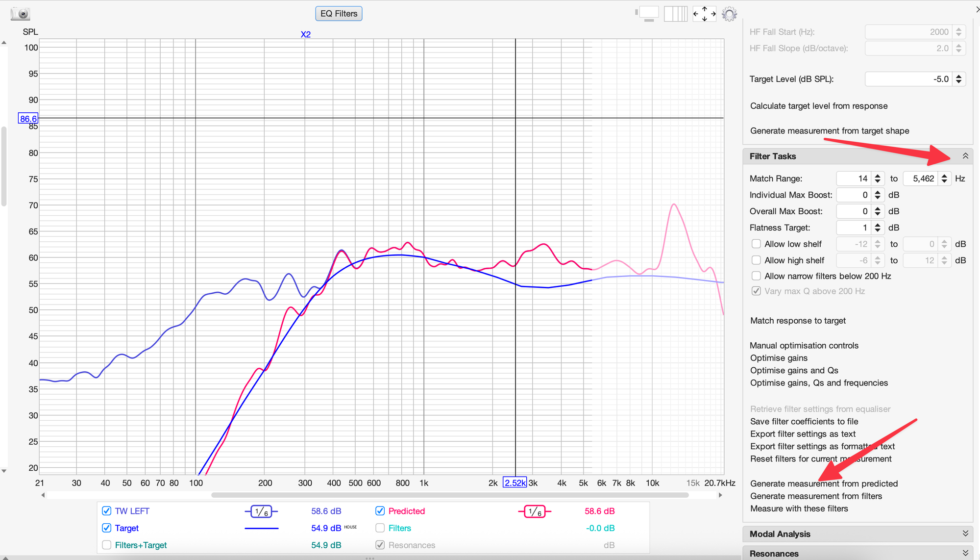The height and width of the screenshot is (560, 980).
Task: Expand the Resonances section
Action: [965, 553]
